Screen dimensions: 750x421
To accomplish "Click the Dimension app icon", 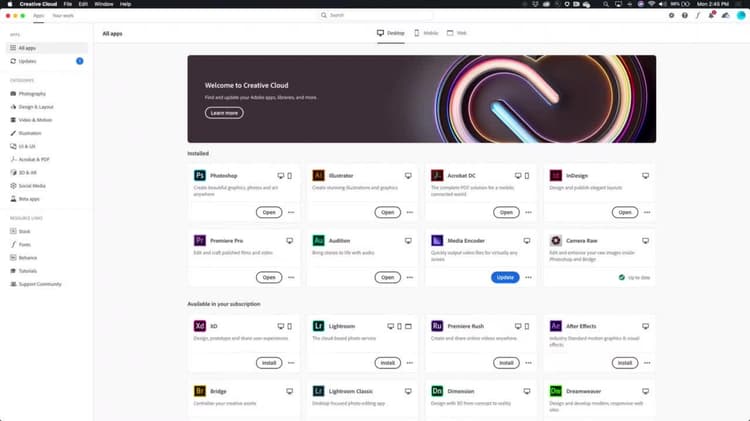I will click(437, 391).
